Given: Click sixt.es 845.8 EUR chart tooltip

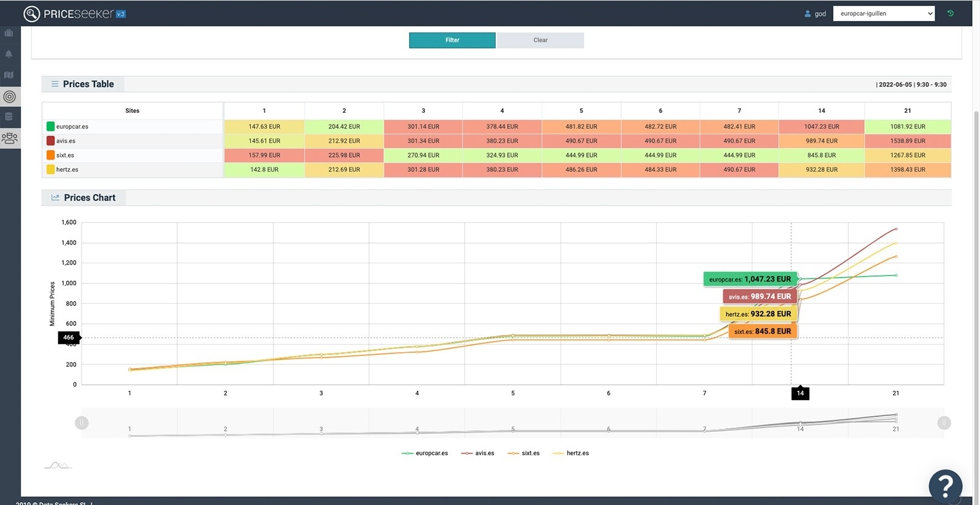Looking at the screenshot, I should point(762,331).
